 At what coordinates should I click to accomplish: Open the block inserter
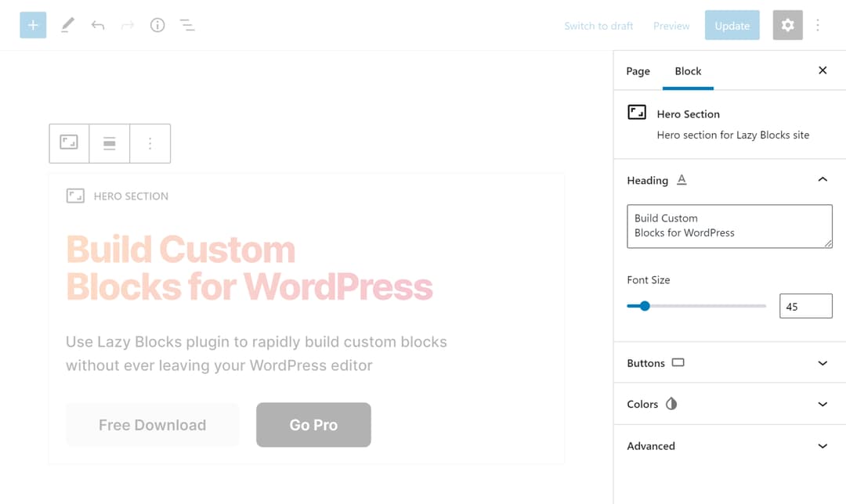(32, 24)
